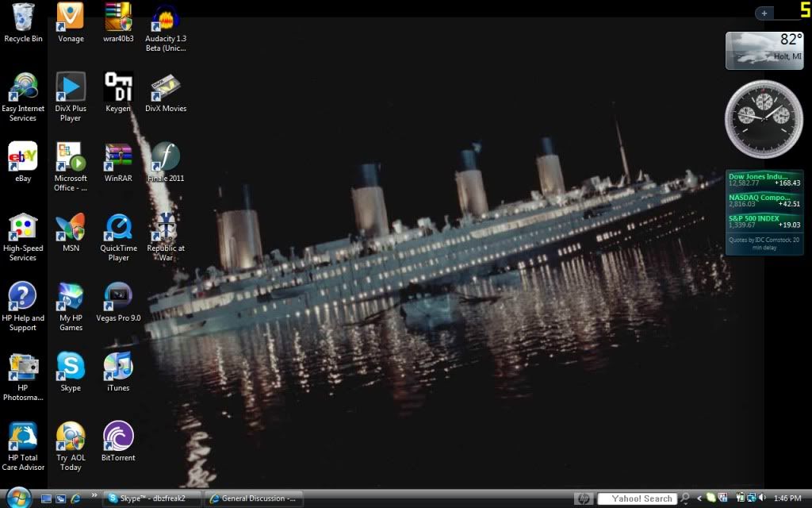Launch QuickTime Player from desktop
The width and height of the screenshot is (812, 508).
point(118,227)
